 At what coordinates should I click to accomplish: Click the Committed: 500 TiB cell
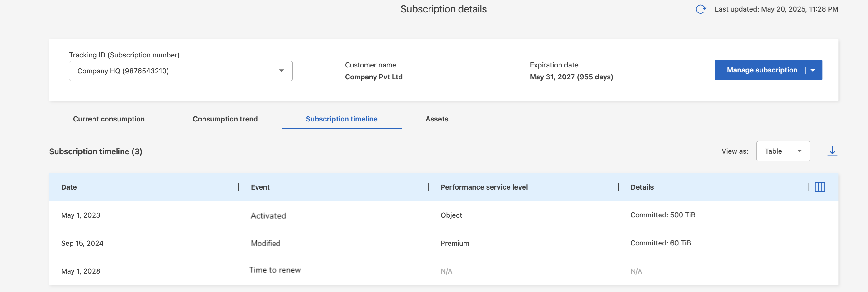[662, 215]
